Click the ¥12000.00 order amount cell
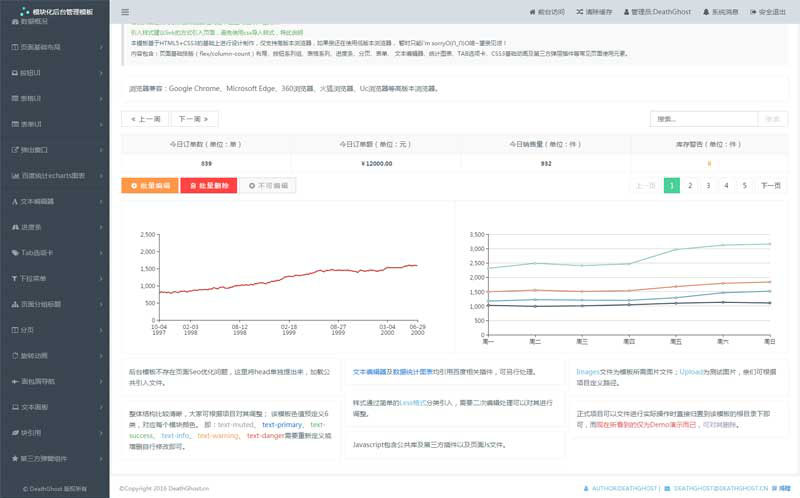 click(376, 164)
